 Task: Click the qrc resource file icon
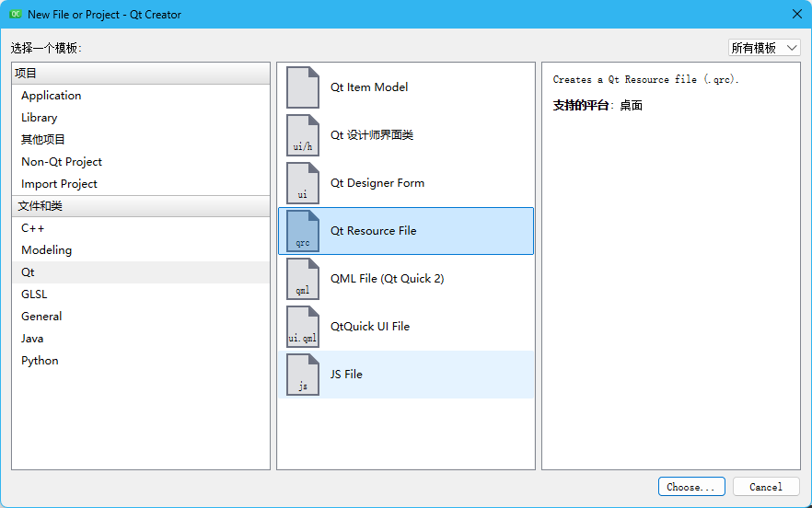(x=302, y=231)
